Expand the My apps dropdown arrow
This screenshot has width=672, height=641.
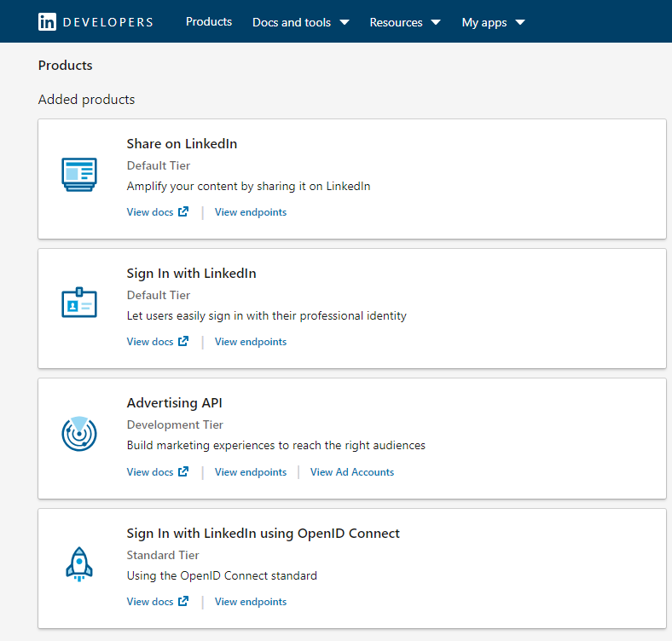pos(520,22)
